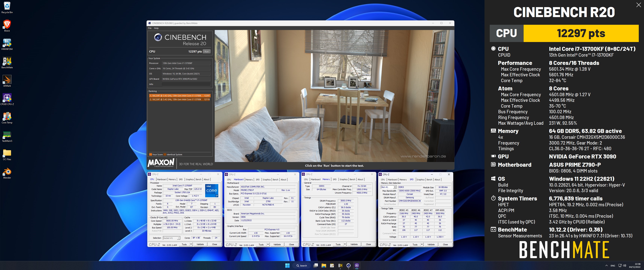Open the Recycle Bin desktop icon
The image size is (644, 270).
coord(7,7)
